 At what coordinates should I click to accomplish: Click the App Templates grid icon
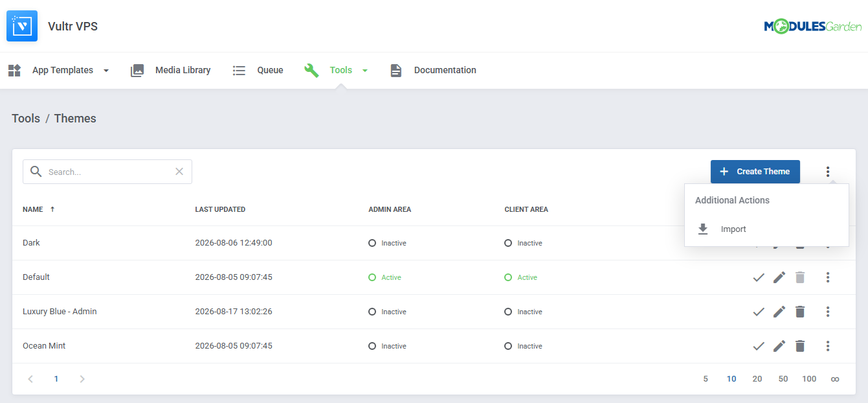(x=14, y=70)
